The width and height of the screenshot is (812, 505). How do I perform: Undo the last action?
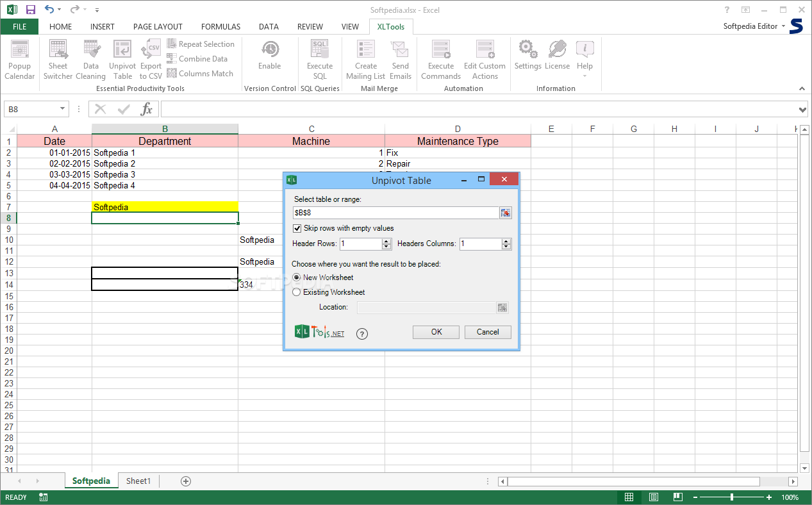click(x=49, y=10)
